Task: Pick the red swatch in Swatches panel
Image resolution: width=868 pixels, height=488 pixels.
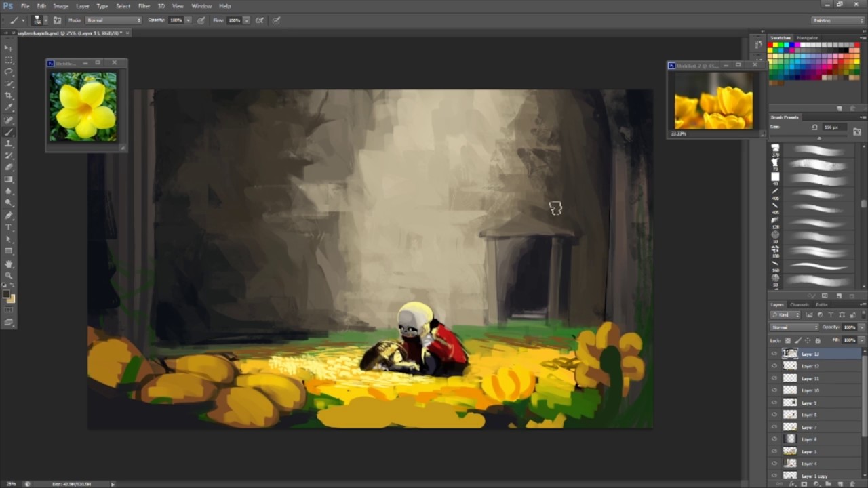Action: coord(771,45)
